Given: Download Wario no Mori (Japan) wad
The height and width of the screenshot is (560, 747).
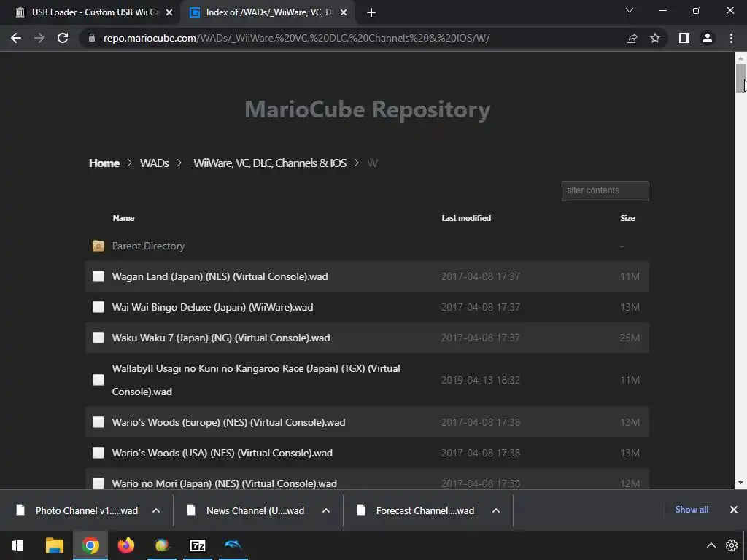Looking at the screenshot, I should (x=225, y=483).
